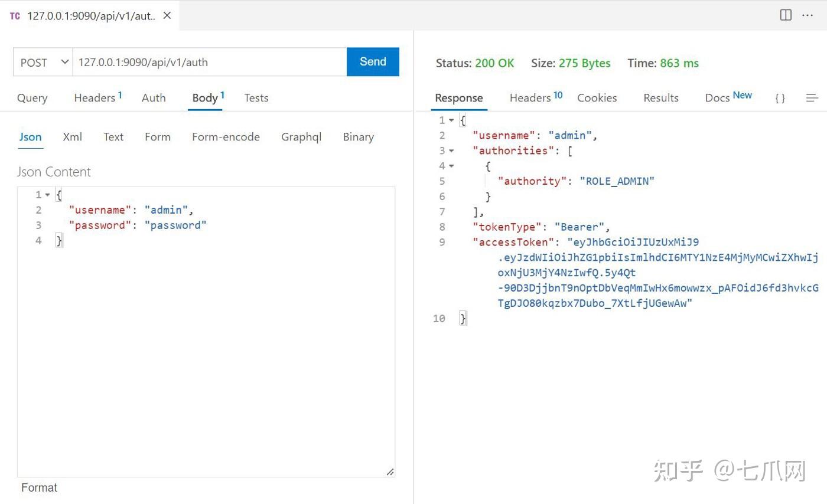Click "password" key in request body

[100, 225]
